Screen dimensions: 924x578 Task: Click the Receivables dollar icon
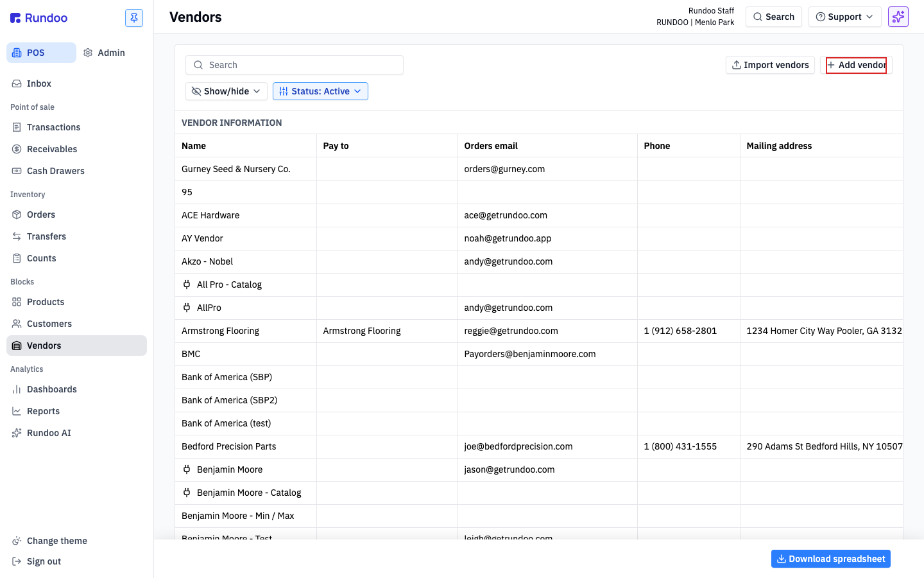pos(17,149)
